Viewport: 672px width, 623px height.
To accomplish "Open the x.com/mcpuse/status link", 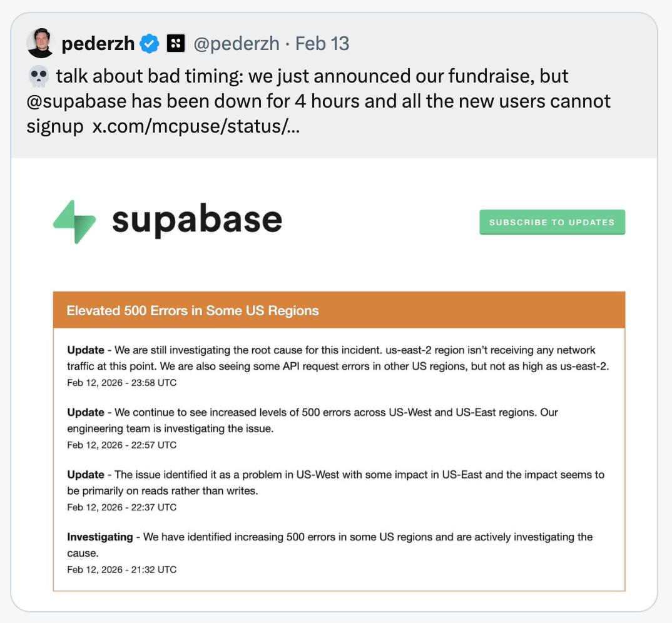I will coord(196,126).
